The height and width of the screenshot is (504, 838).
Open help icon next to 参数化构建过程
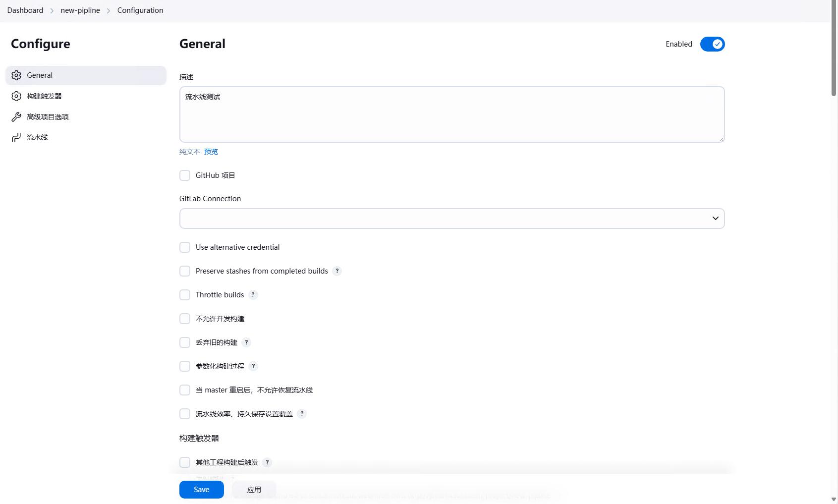pyautogui.click(x=253, y=366)
